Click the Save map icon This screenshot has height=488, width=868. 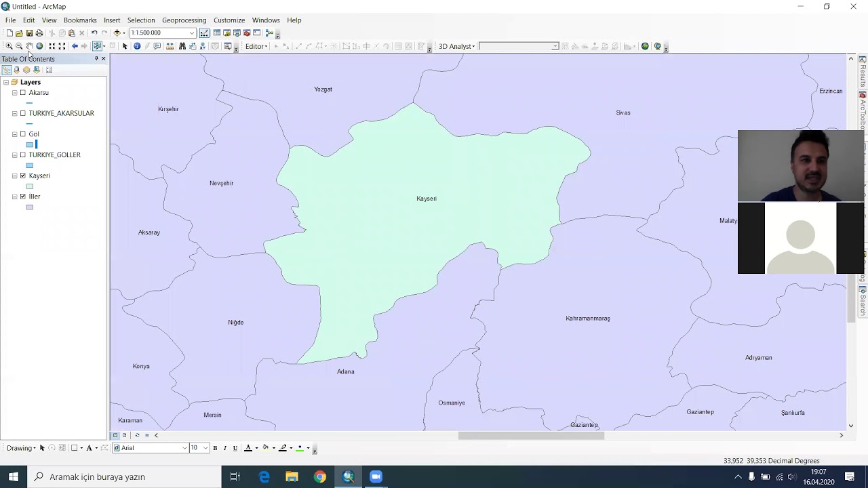tap(29, 33)
